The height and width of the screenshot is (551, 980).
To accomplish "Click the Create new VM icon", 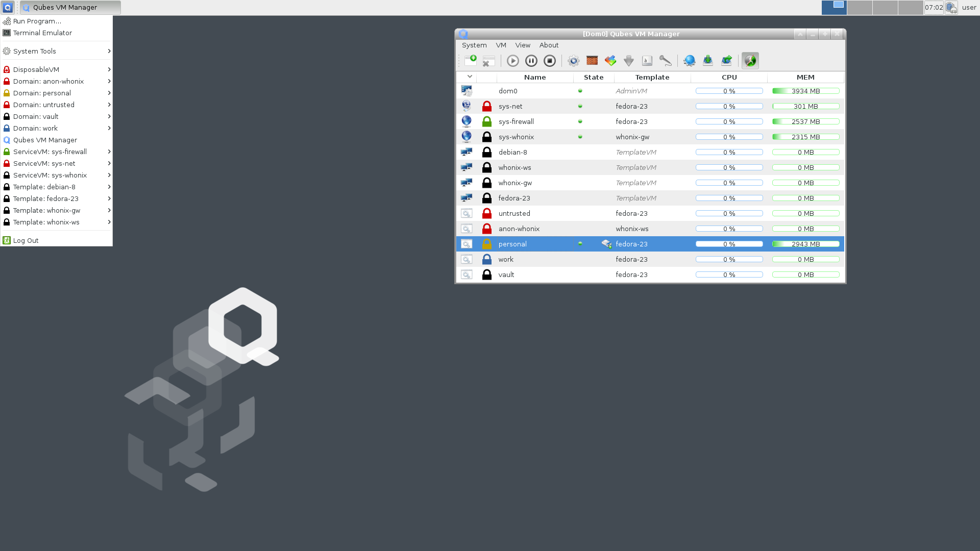I will point(471,61).
